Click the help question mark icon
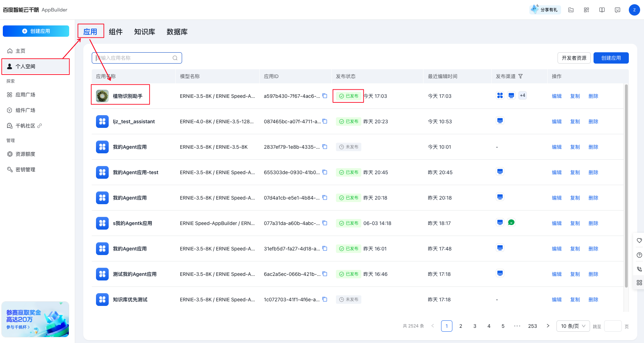This screenshot has width=644, height=343. [639, 255]
